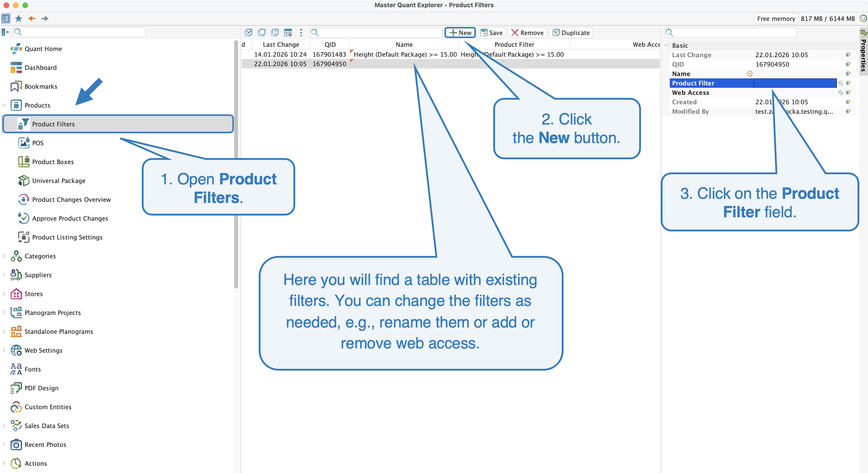Collapse the navigation tree with the collapse icon
This screenshot has height=473, width=868.
(5, 32)
